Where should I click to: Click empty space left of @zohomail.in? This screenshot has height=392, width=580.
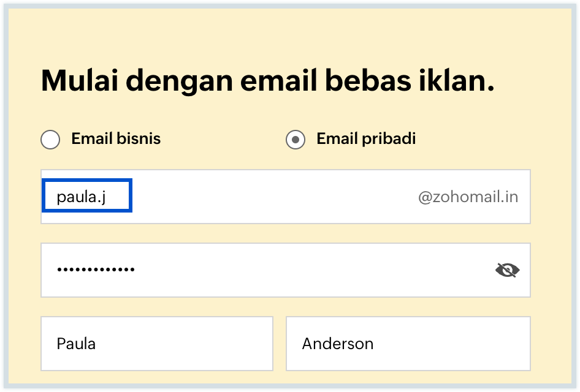coord(276,197)
